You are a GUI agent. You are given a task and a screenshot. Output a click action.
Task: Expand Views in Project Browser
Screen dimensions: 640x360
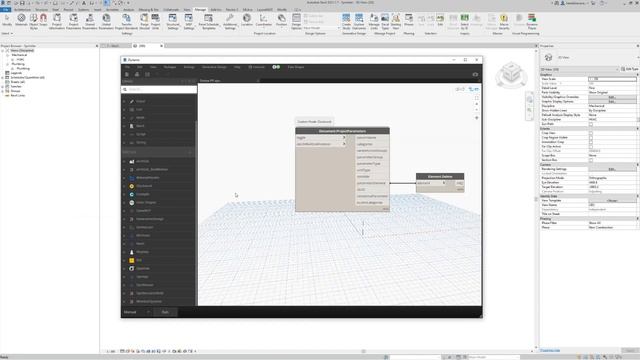click(x=2, y=51)
